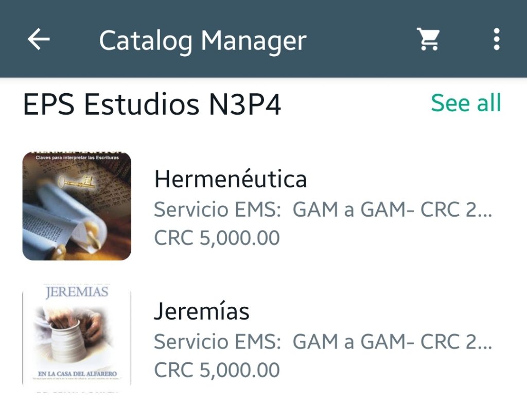Screen dimensions: 527x420
Task: Tap Jeremías' CRC 5,000.00 price
Action: point(217,370)
